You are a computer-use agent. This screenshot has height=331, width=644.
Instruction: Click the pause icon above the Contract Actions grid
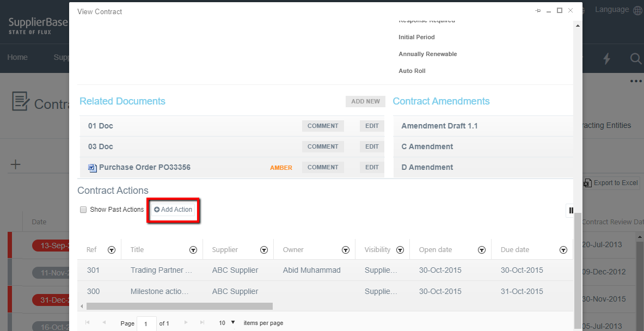(571, 211)
